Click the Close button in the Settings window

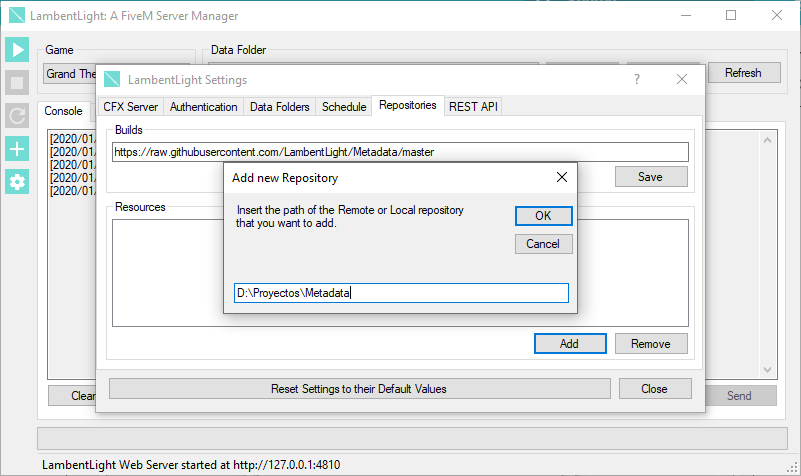coord(655,389)
